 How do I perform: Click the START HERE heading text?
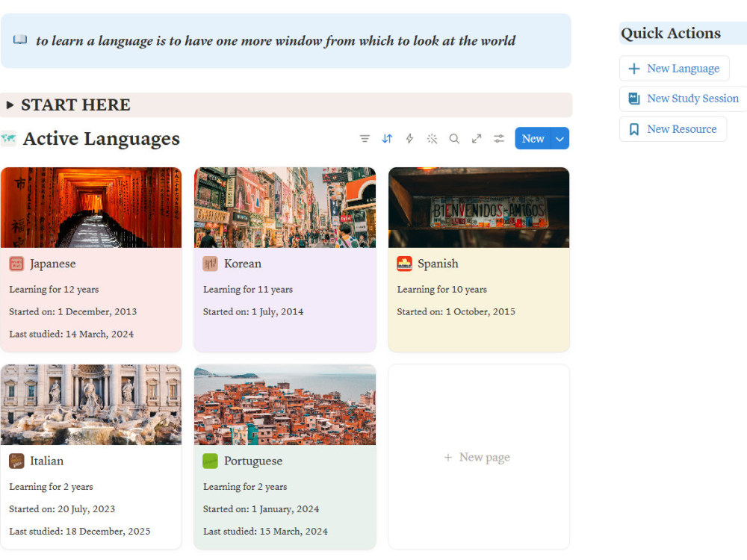[x=75, y=105]
